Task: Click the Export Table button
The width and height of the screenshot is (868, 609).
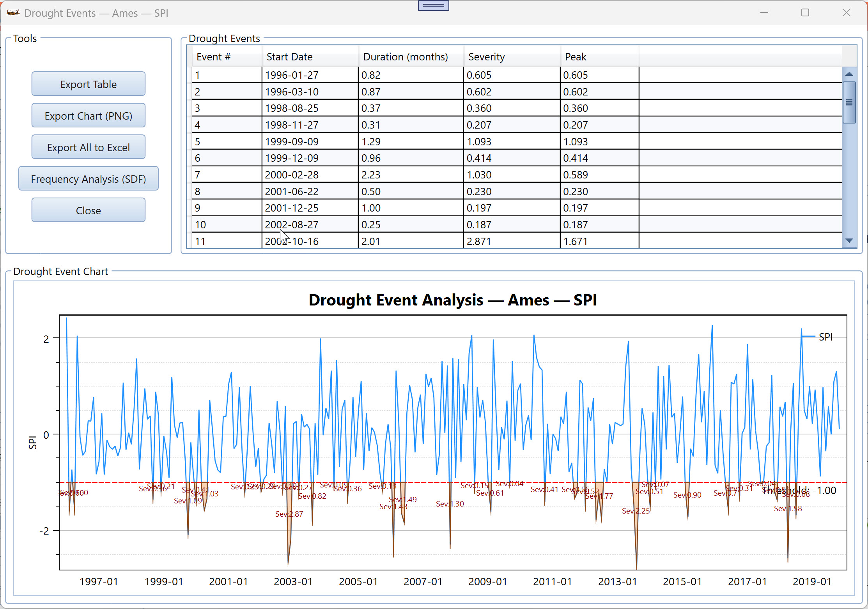Action: 89,84
